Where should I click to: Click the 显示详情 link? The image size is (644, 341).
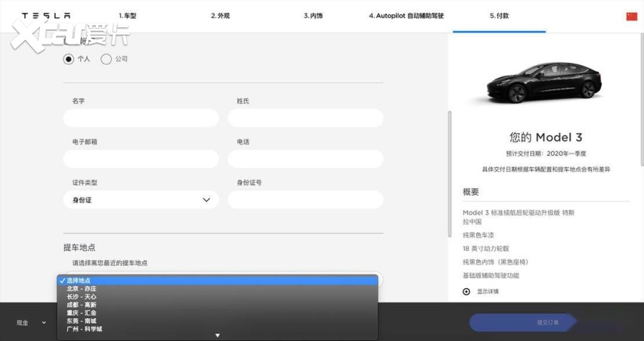(488, 292)
